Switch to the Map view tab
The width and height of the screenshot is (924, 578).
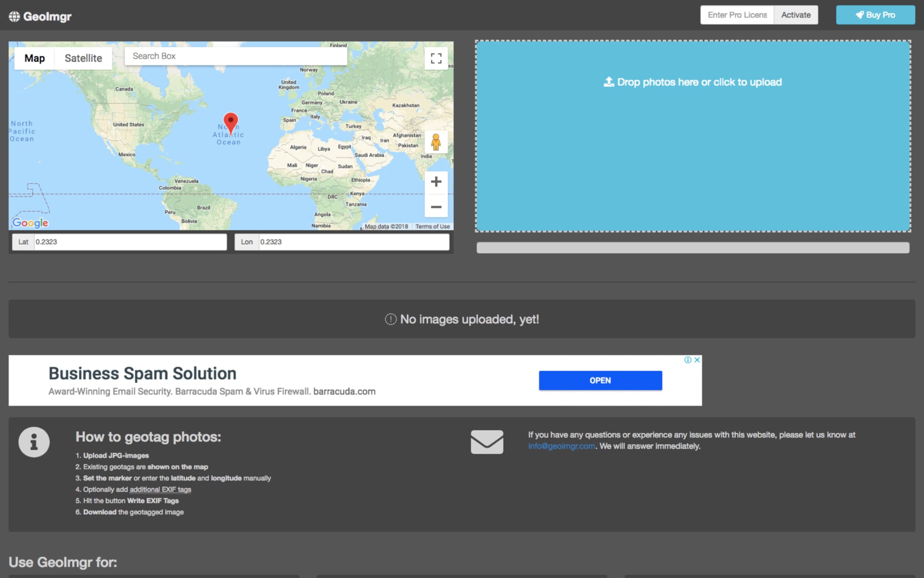tap(35, 58)
